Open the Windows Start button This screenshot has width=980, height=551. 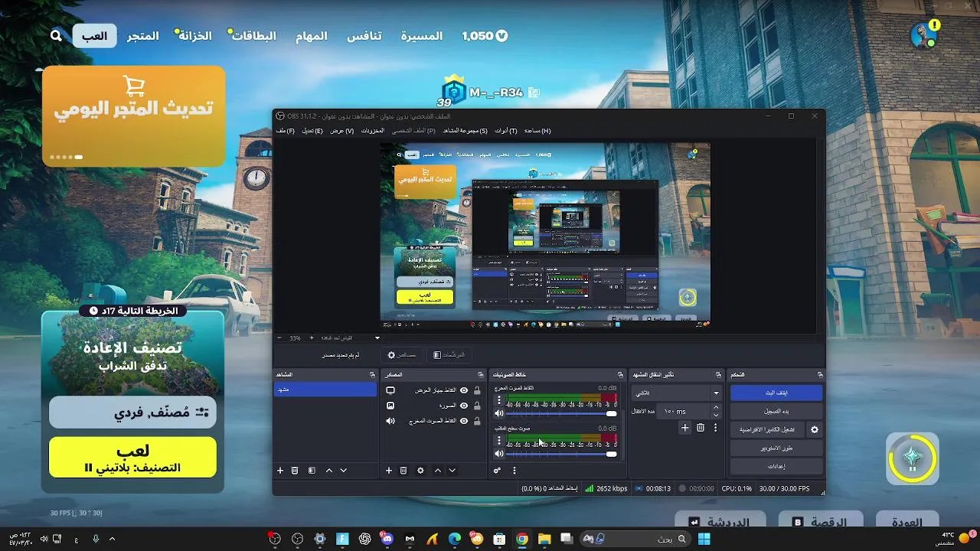[x=704, y=539]
